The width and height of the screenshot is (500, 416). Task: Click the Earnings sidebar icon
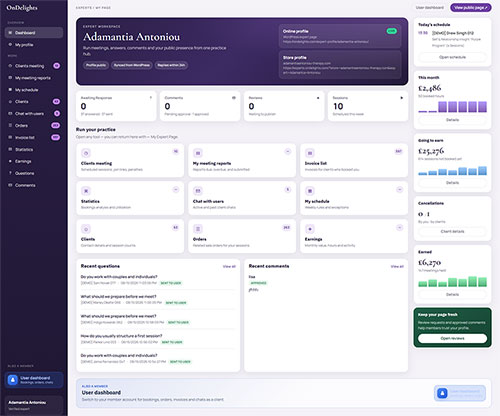[10, 161]
